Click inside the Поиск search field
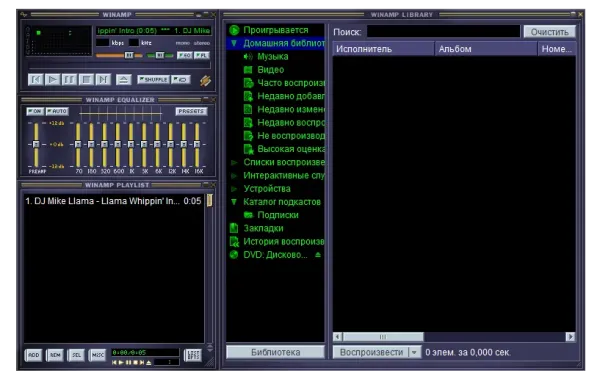 click(x=443, y=31)
